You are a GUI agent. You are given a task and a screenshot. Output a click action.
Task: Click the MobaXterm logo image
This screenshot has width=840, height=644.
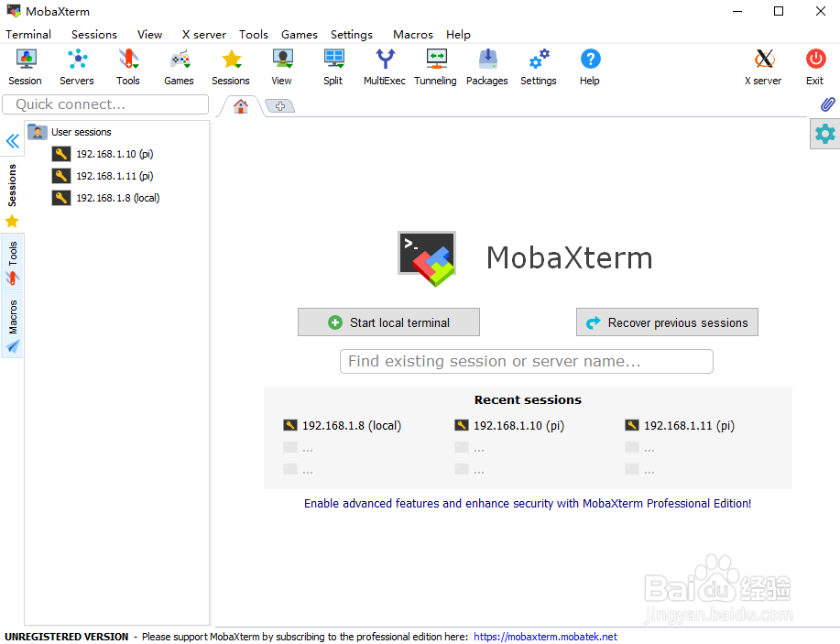[x=427, y=258]
